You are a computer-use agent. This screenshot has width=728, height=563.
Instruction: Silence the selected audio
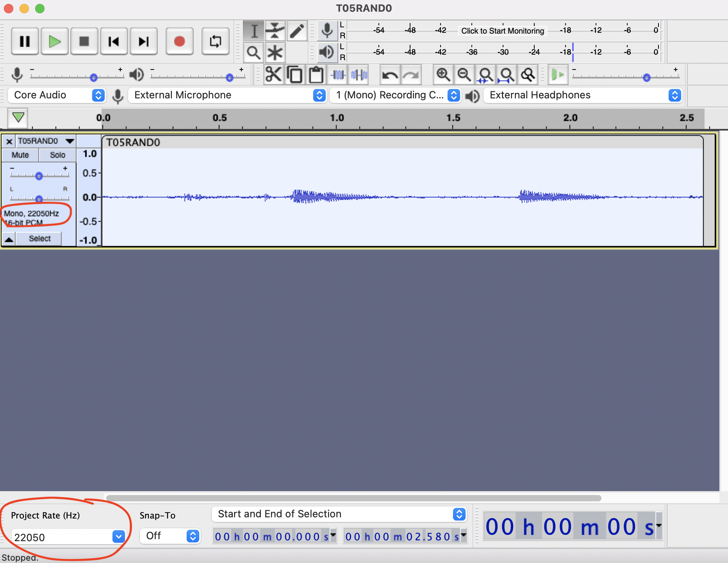pos(359,74)
